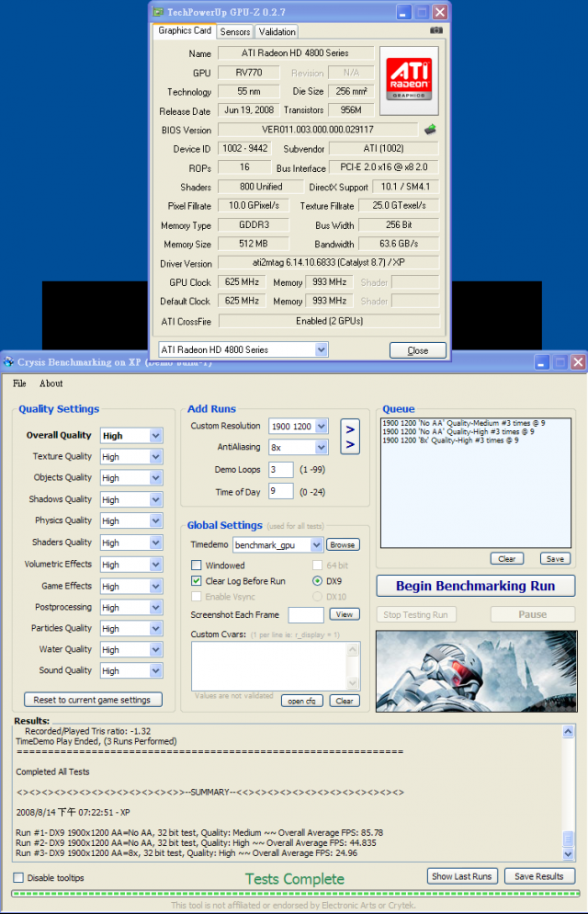Image resolution: width=588 pixels, height=914 pixels.
Task: Open the File menu
Action: pos(19,383)
